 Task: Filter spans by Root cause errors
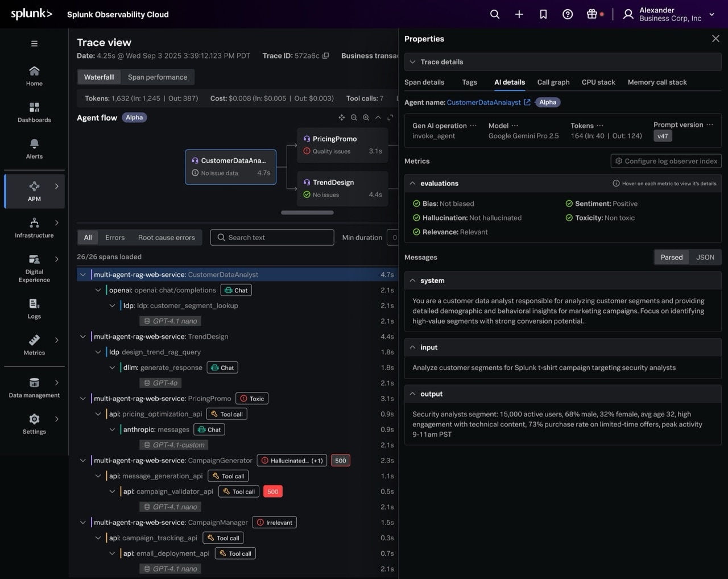[166, 237]
